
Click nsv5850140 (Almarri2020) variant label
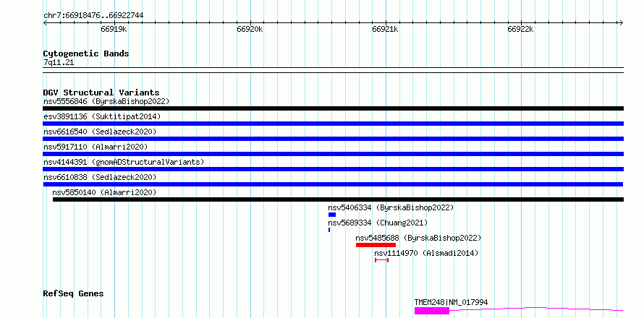coord(104,192)
